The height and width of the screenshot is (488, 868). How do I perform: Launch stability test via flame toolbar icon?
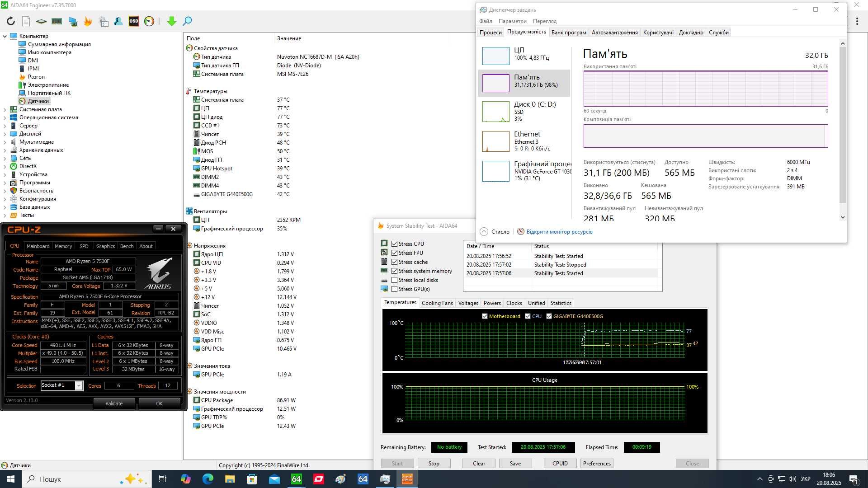(x=88, y=21)
